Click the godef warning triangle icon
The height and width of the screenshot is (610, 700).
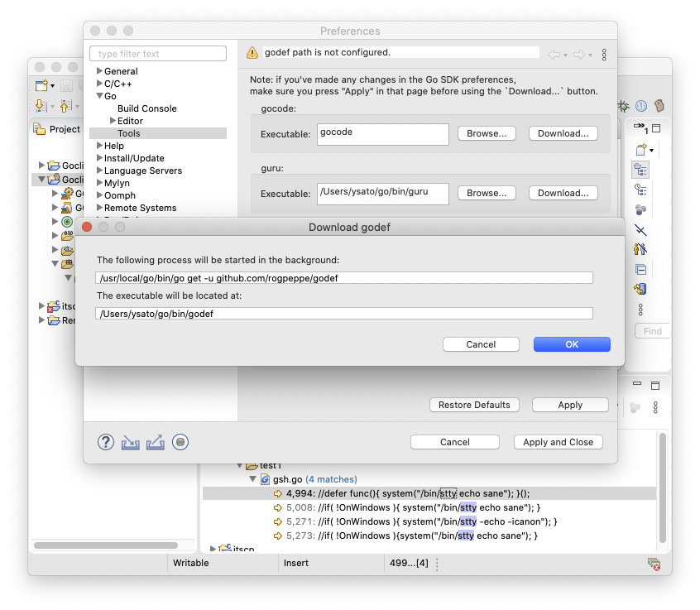coord(252,53)
